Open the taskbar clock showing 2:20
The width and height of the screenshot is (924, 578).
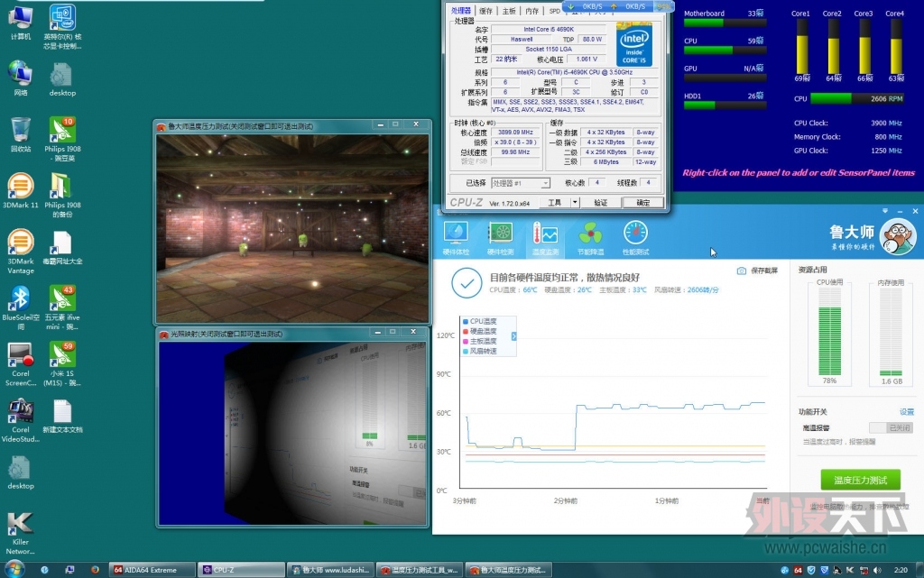pyautogui.click(x=901, y=570)
